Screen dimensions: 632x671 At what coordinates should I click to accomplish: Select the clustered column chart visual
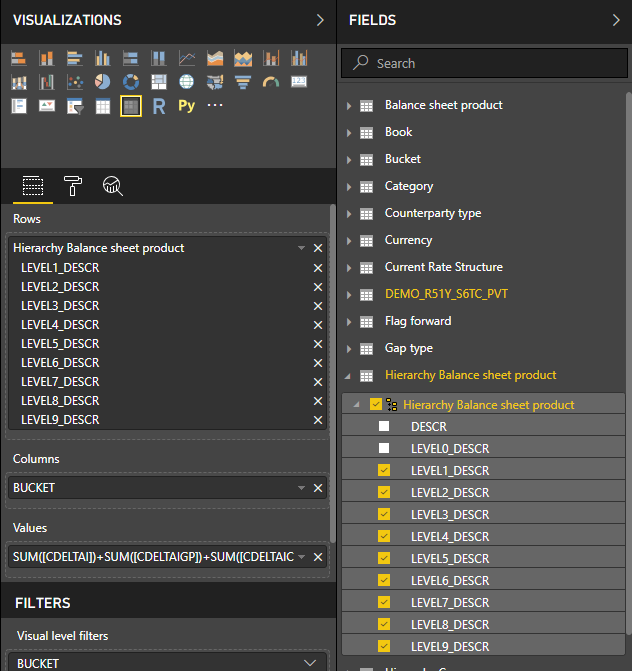pos(102,58)
